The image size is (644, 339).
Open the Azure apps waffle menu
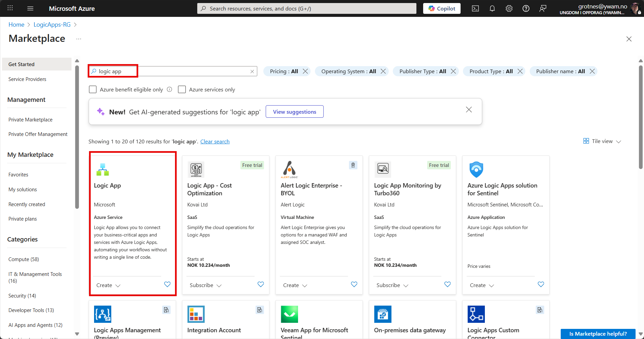[10, 8]
